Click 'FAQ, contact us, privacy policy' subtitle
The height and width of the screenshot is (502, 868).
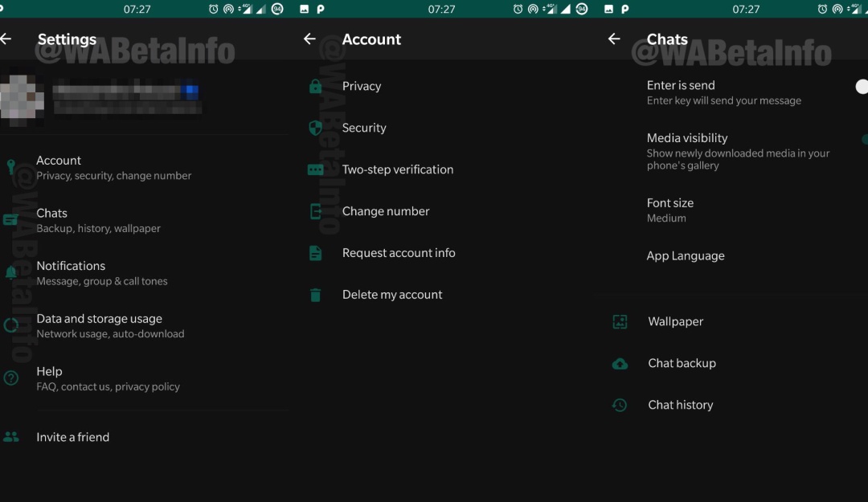[x=108, y=387]
